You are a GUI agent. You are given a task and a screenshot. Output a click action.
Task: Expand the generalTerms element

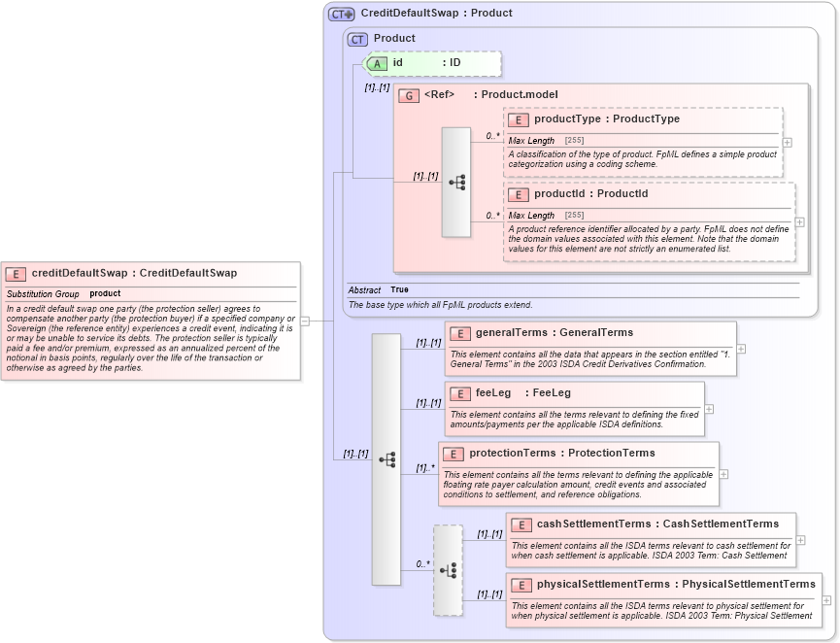point(741,349)
